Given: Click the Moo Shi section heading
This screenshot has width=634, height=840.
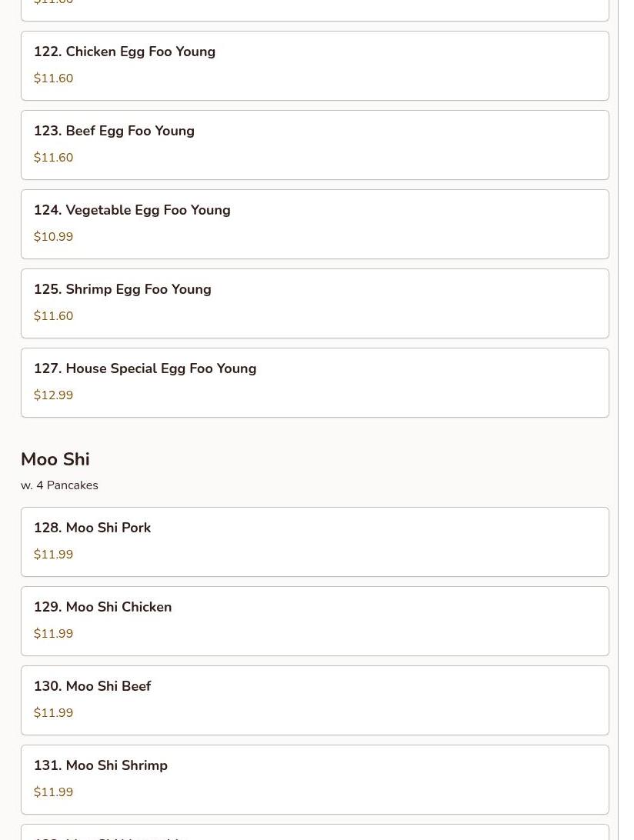Looking at the screenshot, I should pos(55,459).
